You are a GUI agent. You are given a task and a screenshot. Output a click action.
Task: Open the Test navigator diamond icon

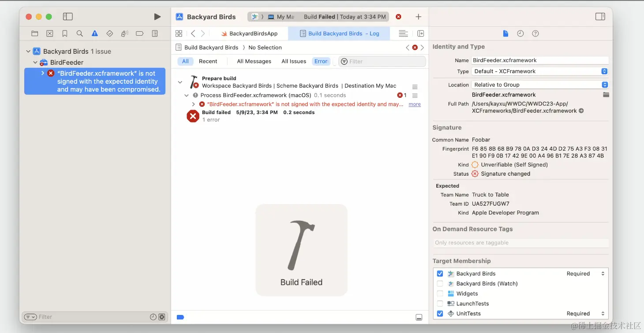coord(110,33)
